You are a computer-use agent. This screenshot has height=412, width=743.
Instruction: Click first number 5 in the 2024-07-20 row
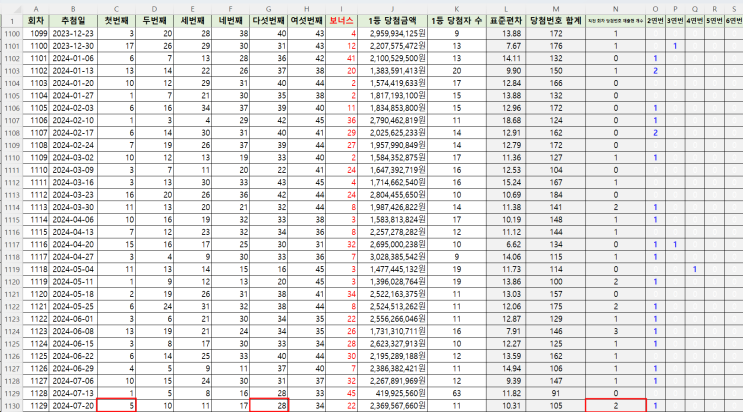pyautogui.click(x=117, y=406)
